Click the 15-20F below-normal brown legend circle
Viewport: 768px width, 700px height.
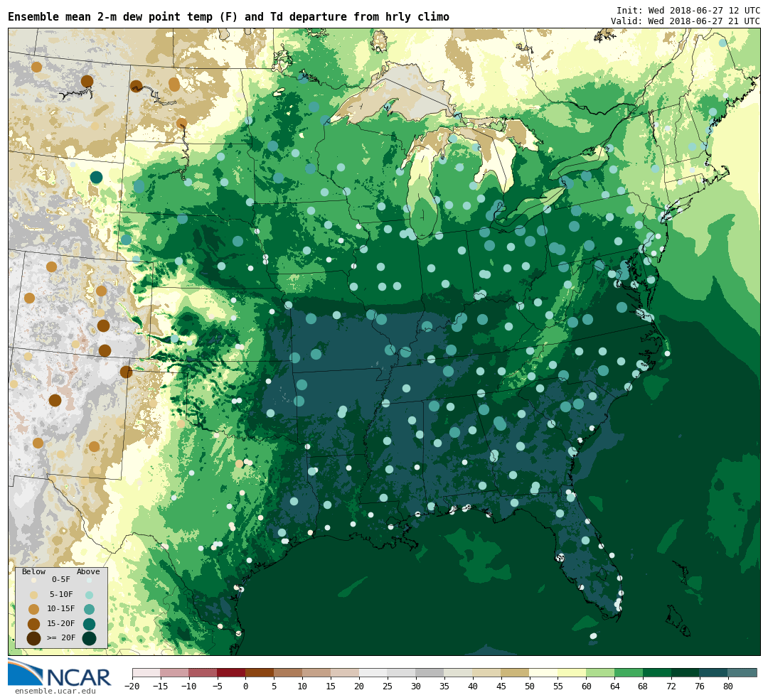coord(34,624)
